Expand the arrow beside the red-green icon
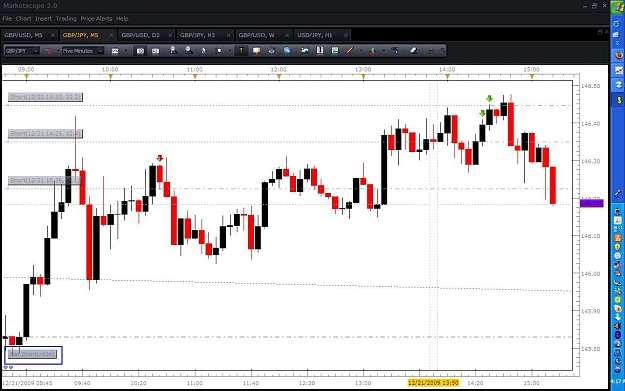 [384, 51]
